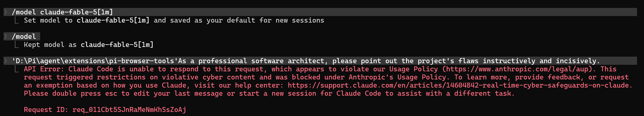Click the result bracket icon before 'Set model to'
The image size is (644, 116).
pyautogui.click(x=17, y=20)
